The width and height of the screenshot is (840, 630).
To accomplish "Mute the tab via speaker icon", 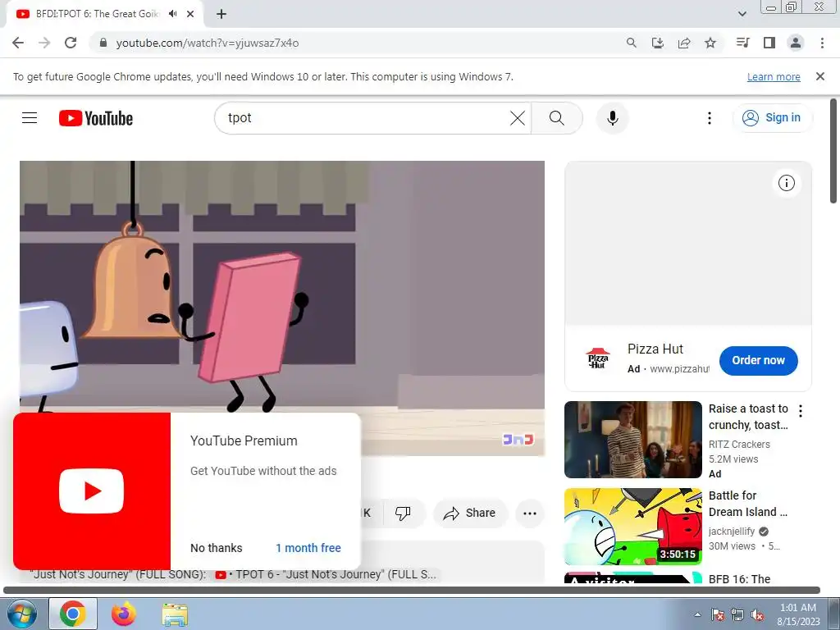I will pyautogui.click(x=172, y=14).
